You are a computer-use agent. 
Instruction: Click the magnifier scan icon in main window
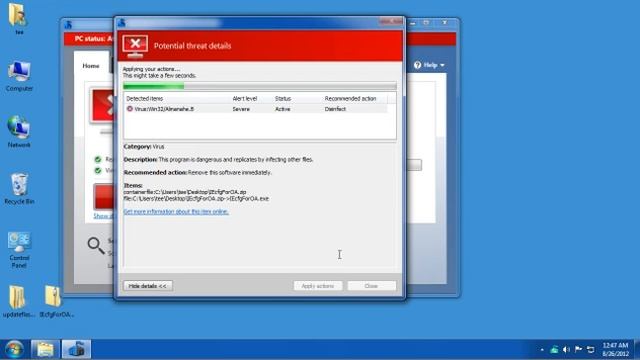point(96,246)
